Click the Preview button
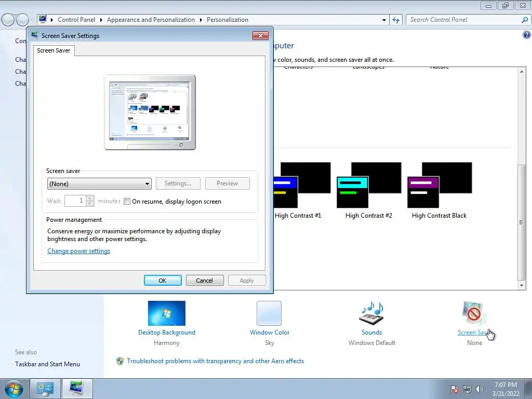Viewport: 532px width, 399px height. [228, 183]
